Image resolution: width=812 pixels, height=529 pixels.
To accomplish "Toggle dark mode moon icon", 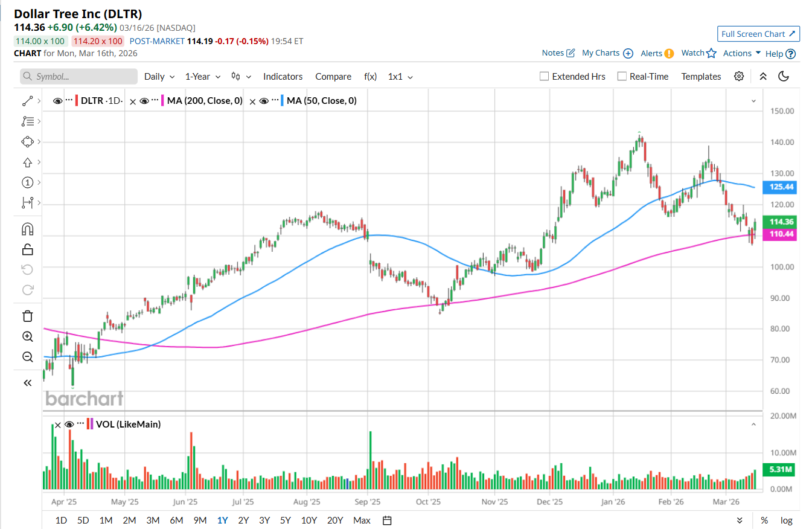I will point(784,76).
